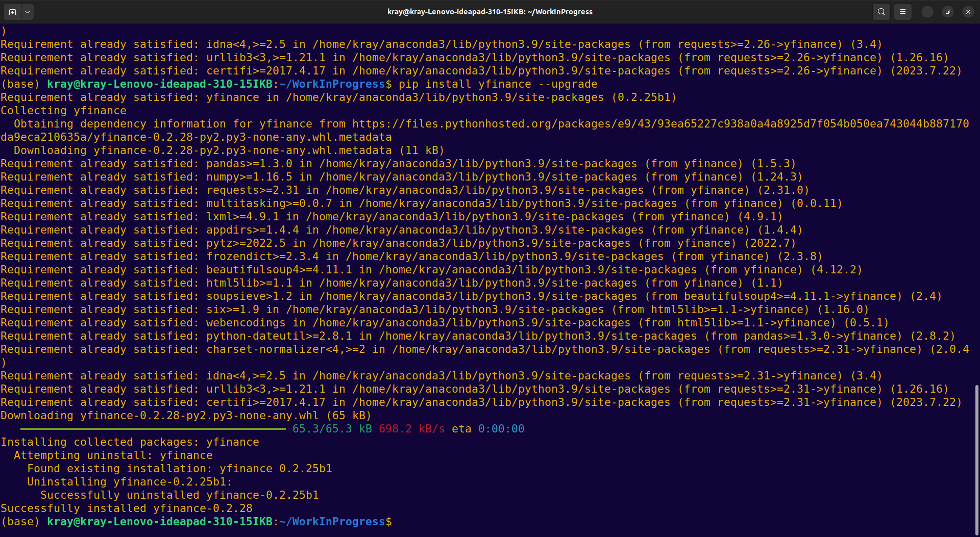Click the magnifying glass icon

tap(881, 11)
